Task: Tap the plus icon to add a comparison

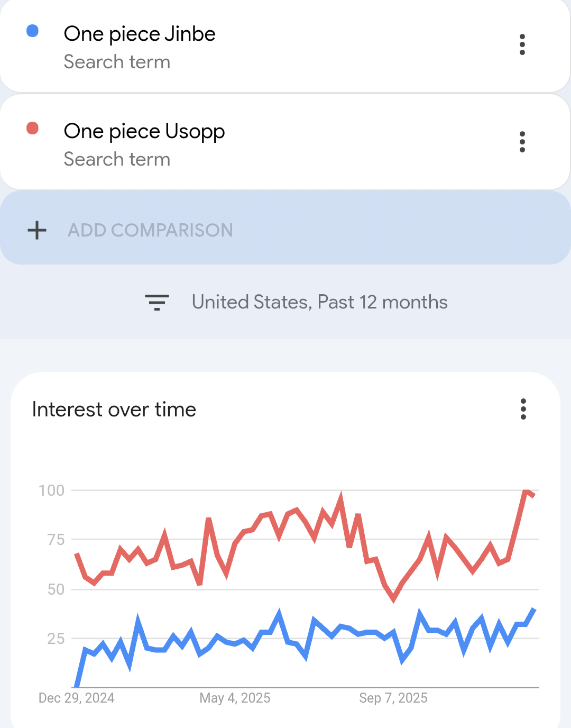Action: 37,230
